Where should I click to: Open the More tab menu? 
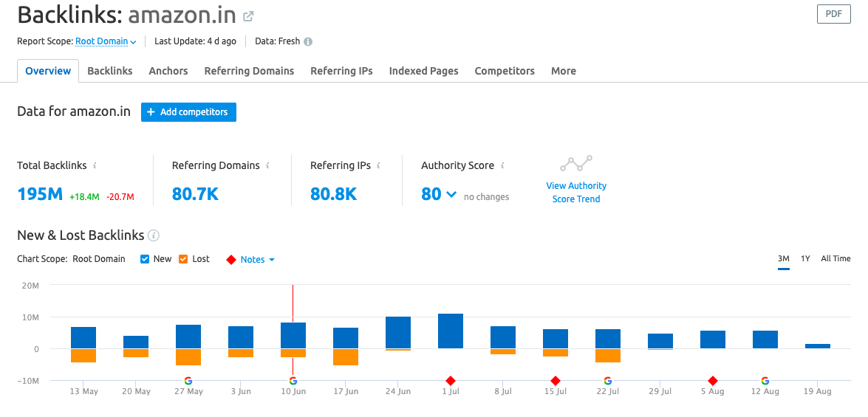point(564,71)
